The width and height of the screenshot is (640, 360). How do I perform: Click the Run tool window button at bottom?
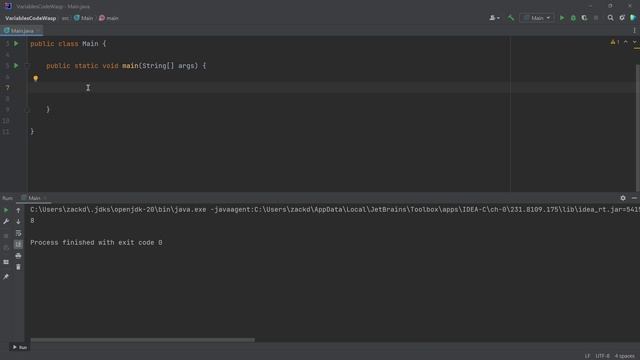tap(19, 347)
